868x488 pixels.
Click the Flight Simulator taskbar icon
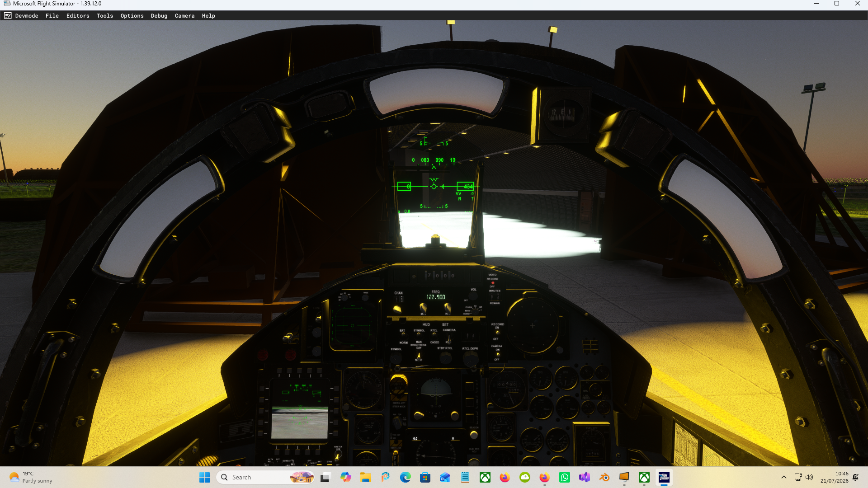[x=664, y=477]
